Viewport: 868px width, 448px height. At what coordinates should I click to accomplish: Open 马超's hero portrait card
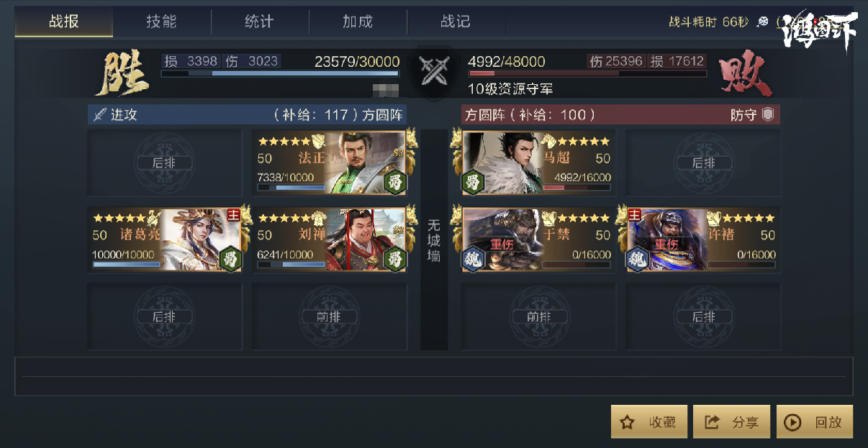pyautogui.click(x=539, y=163)
